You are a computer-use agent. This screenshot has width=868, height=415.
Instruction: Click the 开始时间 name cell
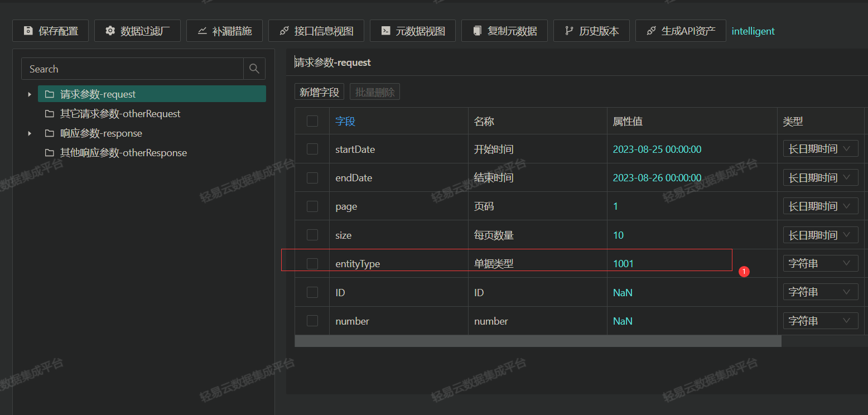coord(538,149)
